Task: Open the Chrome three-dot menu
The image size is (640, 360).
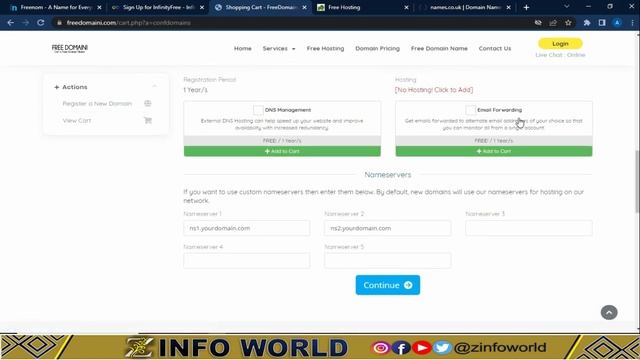Action: (x=632, y=23)
